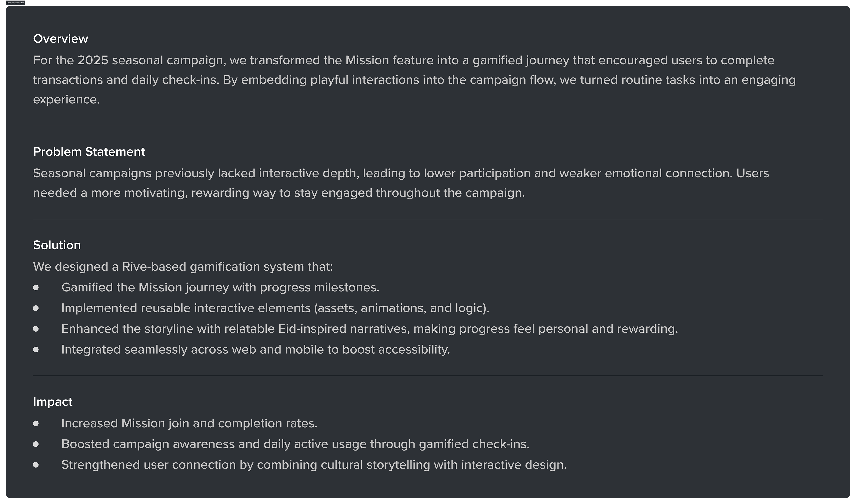
Task: Click the cultural storytelling bullet text
Action: tap(314, 465)
